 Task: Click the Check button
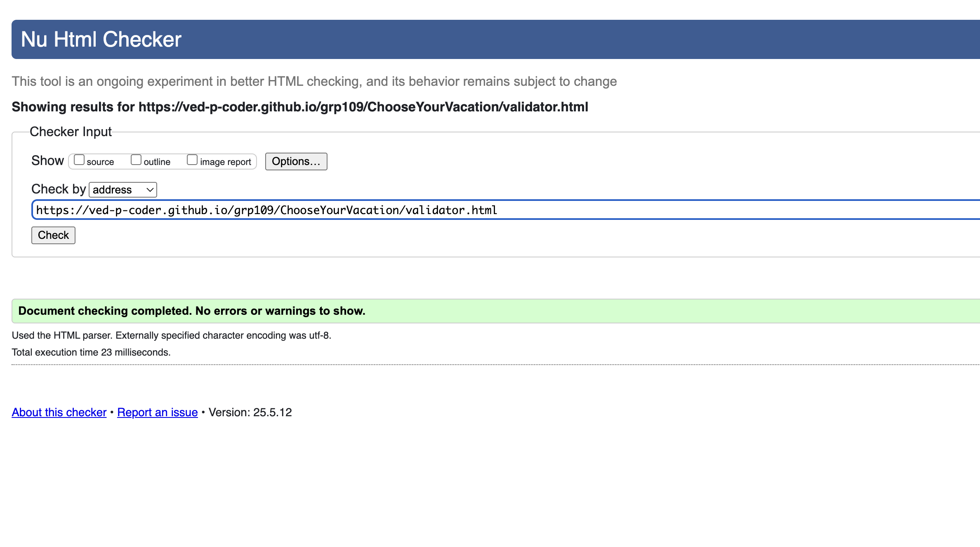[x=53, y=235]
